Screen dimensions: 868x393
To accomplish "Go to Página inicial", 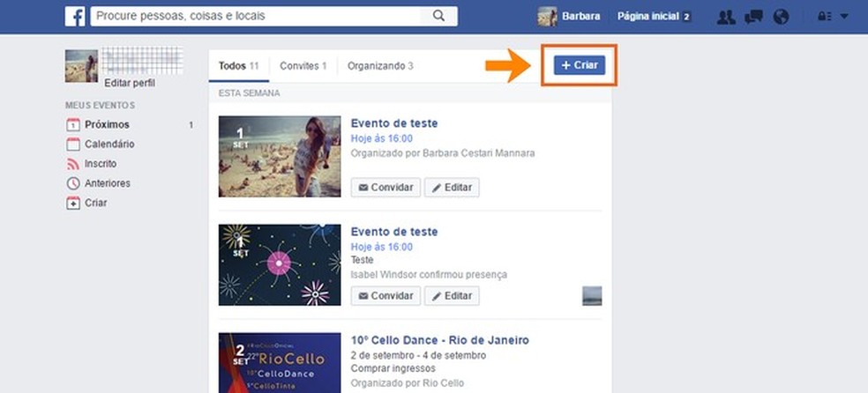I will pyautogui.click(x=647, y=16).
